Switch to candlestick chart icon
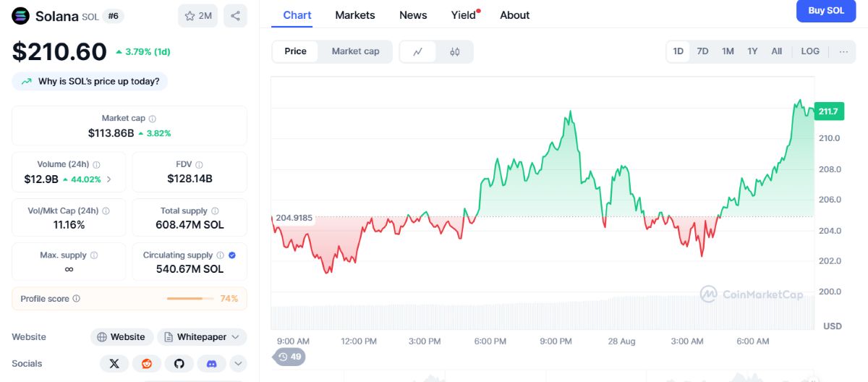This screenshot has width=868, height=382. pyautogui.click(x=455, y=51)
